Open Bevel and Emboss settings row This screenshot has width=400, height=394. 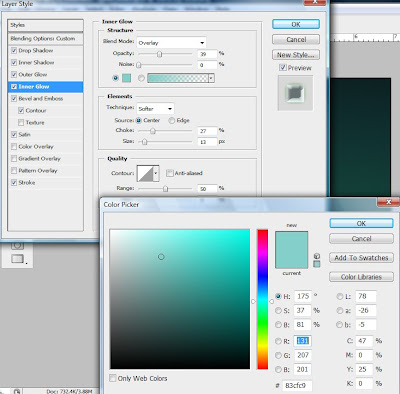pos(45,99)
